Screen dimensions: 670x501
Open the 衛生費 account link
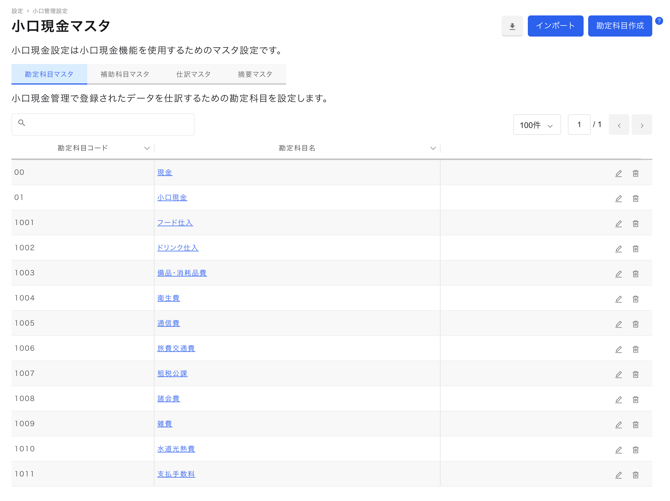(x=168, y=298)
